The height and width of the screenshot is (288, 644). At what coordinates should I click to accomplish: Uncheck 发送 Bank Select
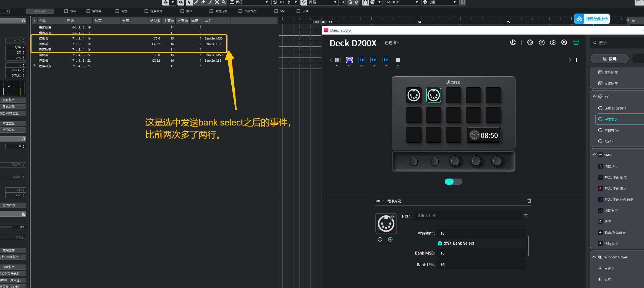coord(440,243)
